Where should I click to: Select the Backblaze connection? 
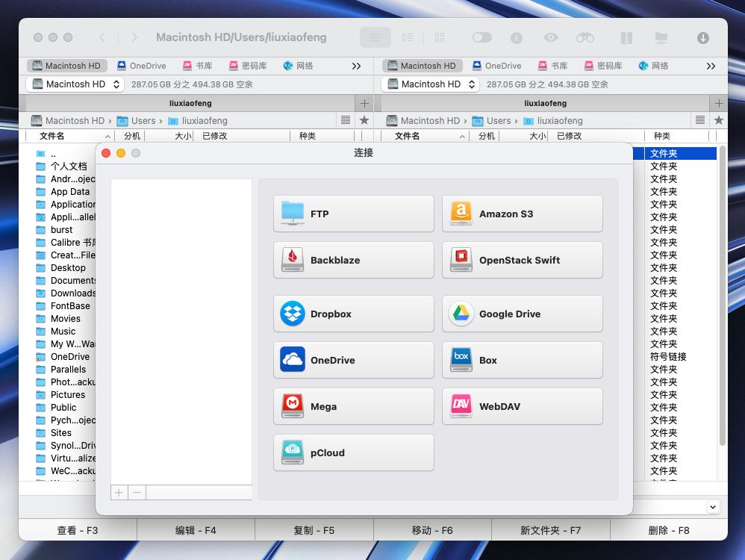tap(354, 260)
